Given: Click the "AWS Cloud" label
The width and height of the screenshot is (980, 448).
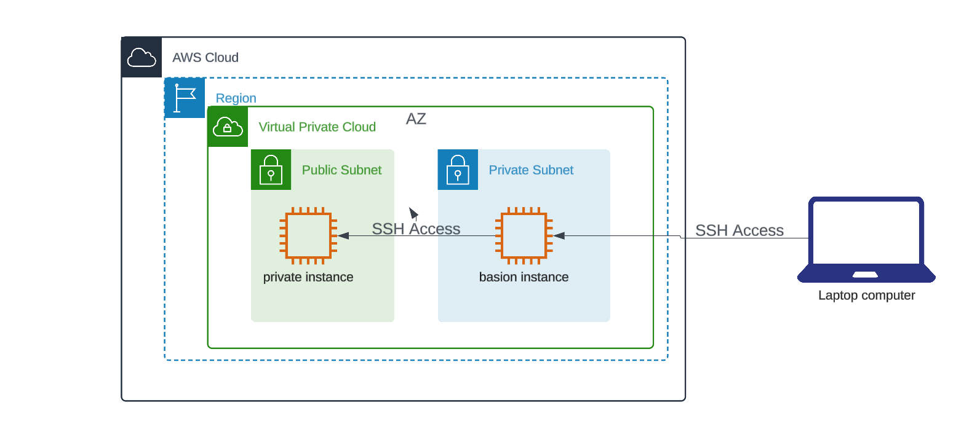Looking at the screenshot, I should tap(205, 58).
